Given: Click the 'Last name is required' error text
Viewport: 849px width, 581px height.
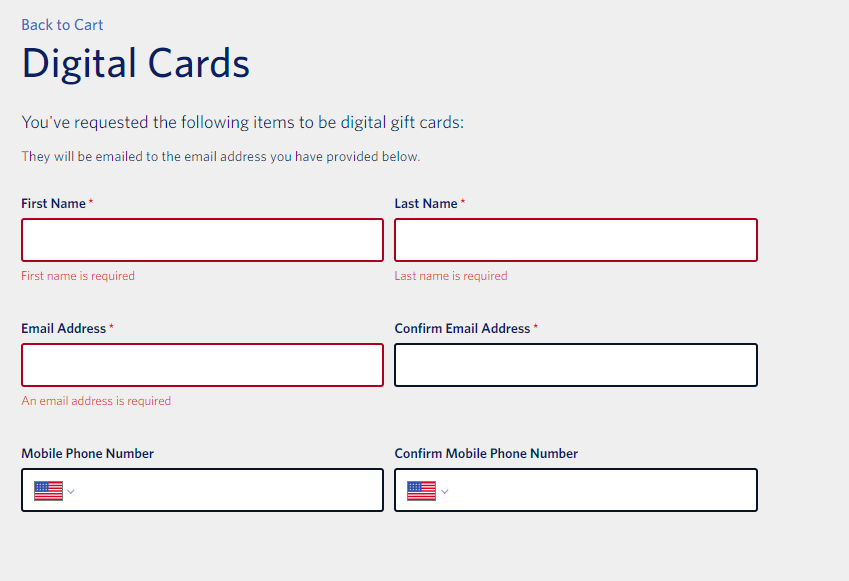Looking at the screenshot, I should tap(450, 276).
